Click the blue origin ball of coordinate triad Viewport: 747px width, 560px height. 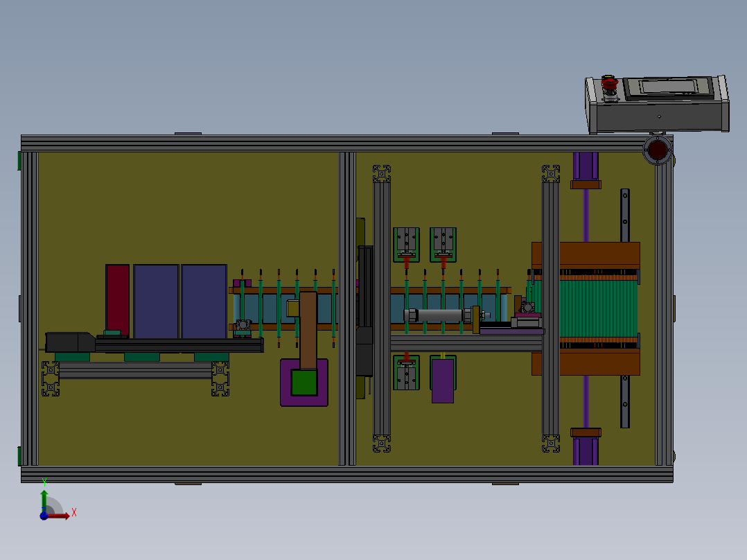tap(44, 514)
